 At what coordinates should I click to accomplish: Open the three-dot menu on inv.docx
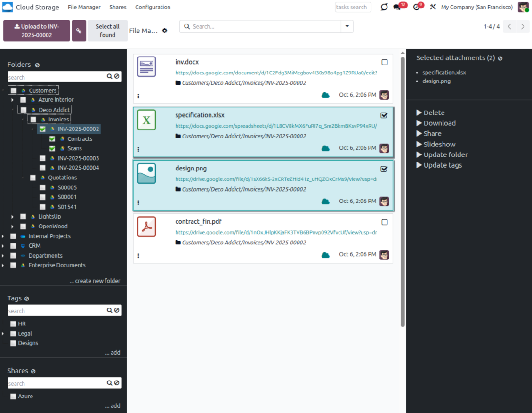[x=138, y=96]
